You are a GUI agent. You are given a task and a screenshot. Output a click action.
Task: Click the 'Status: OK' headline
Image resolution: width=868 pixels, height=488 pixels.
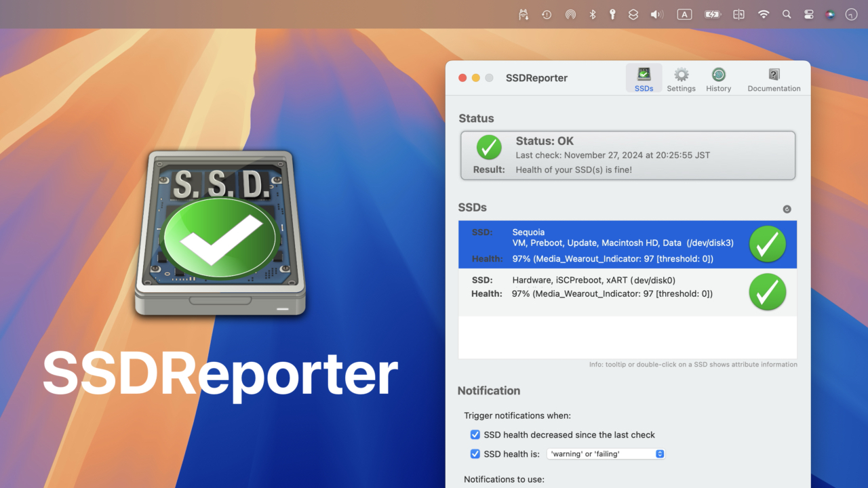(x=545, y=141)
